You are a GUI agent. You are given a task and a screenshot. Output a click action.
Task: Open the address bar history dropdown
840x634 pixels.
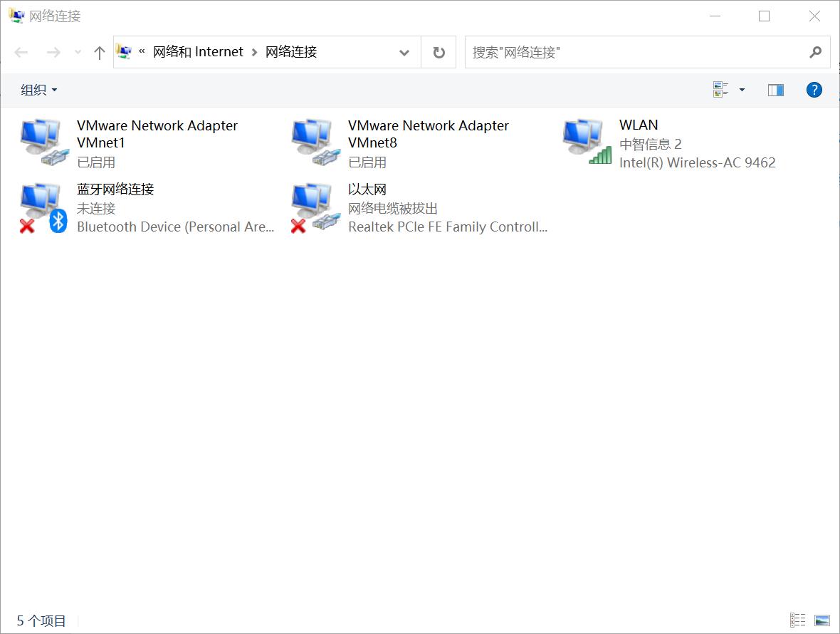[404, 52]
